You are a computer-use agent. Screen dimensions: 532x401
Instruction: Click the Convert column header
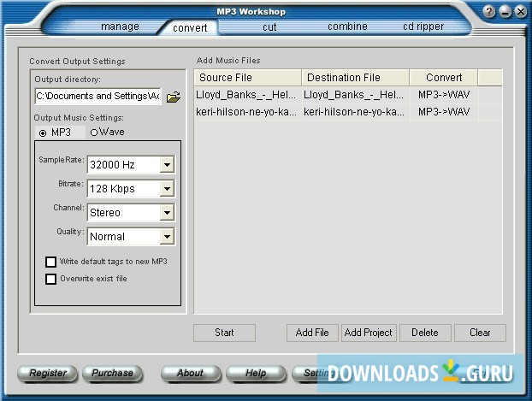pyautogui.click(x=444, y=78)
